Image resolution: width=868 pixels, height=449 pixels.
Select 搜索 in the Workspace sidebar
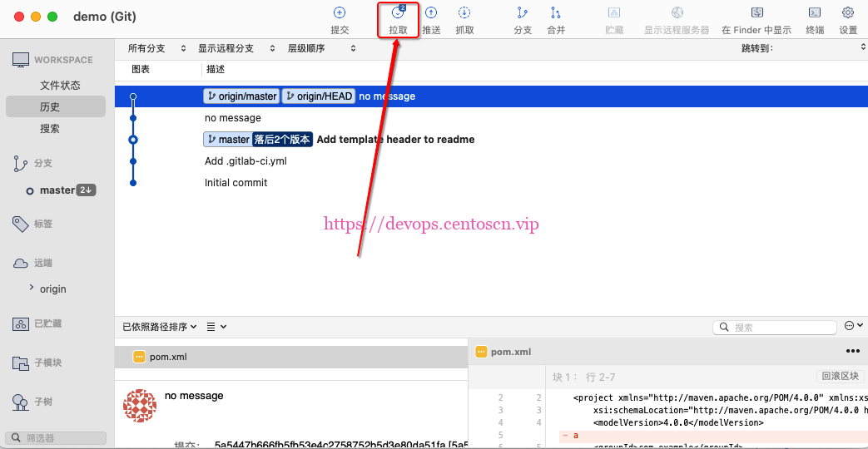(50, 129)
